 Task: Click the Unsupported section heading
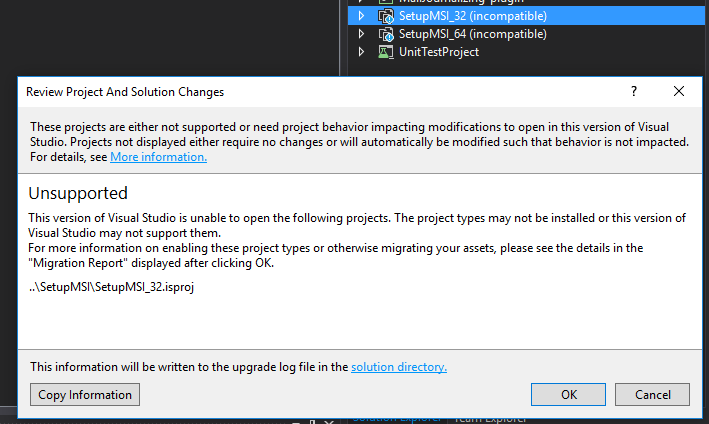(x=78, y=193)
